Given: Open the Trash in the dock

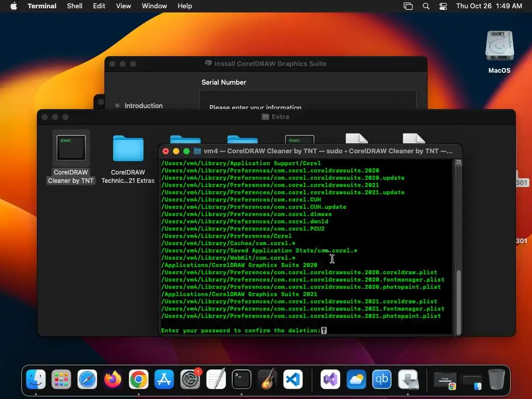Looking at the screenshot, I should tap(497, 379).
